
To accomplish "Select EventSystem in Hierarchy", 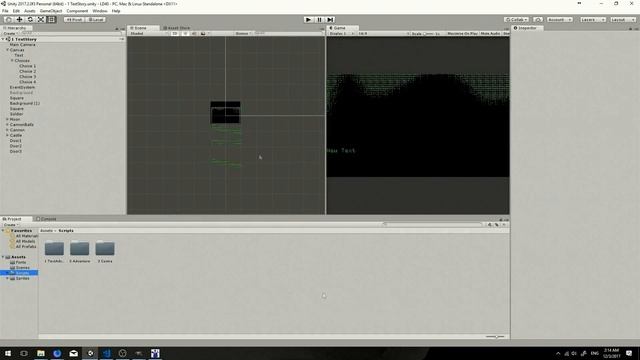I will (22, 87).
